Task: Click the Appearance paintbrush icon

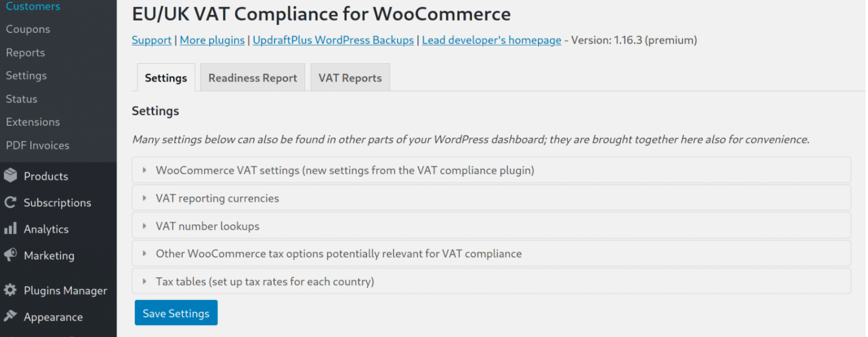Action: click(x=10, y=317)
